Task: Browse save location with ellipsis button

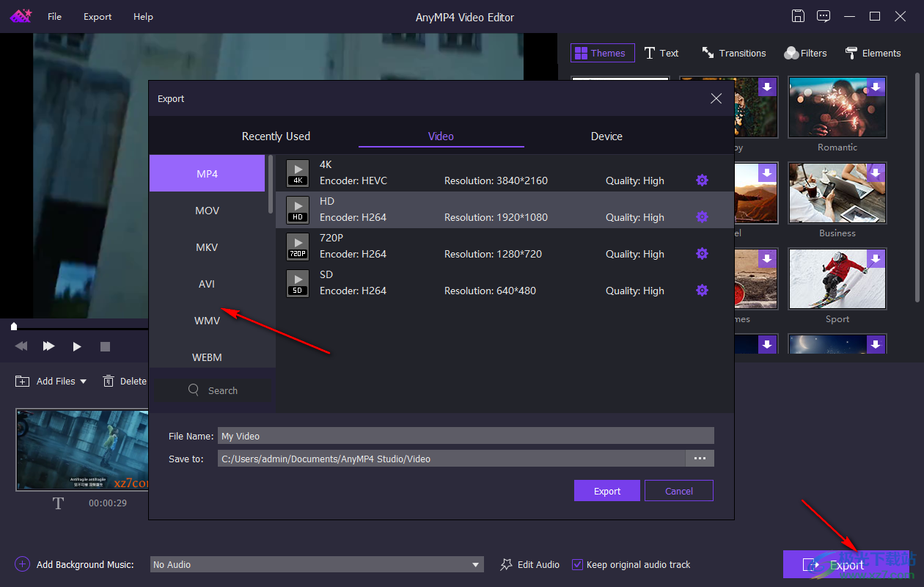Action: pos(700,459)
